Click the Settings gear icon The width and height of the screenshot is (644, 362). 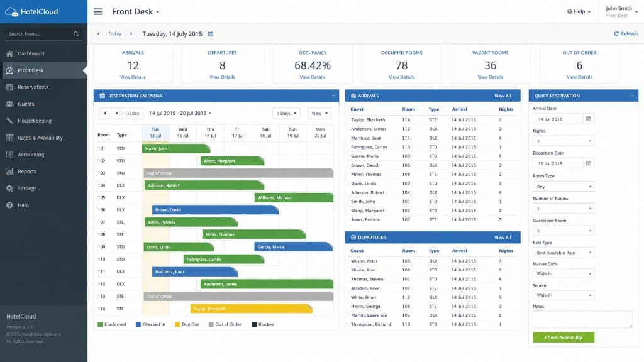pyautogui.click(x=10, y=189)
